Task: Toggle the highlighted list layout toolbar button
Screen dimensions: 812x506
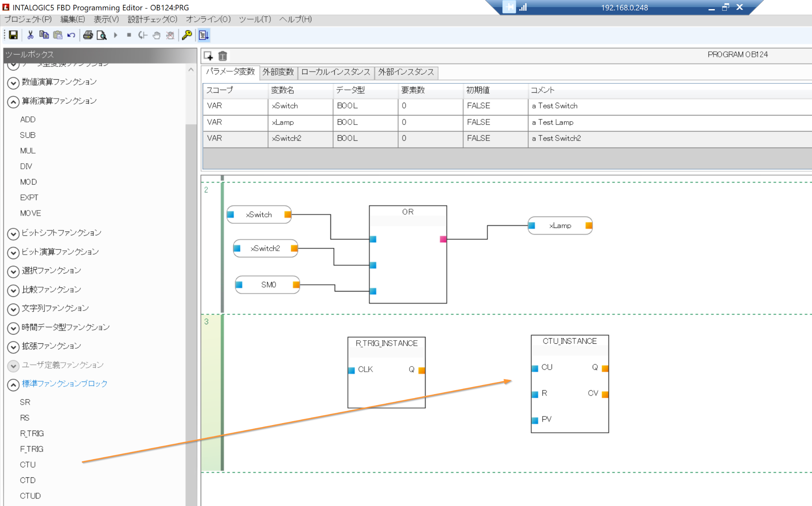Action: pos(204,35)
